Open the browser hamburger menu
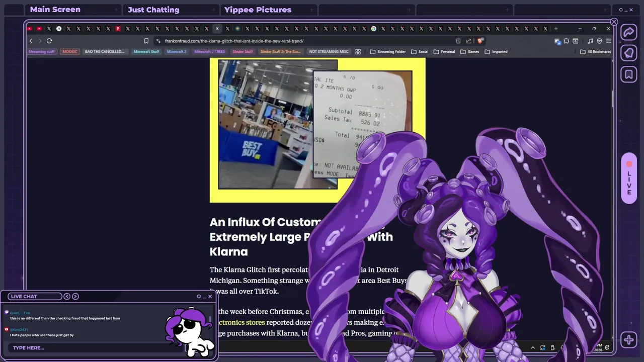 608,41
